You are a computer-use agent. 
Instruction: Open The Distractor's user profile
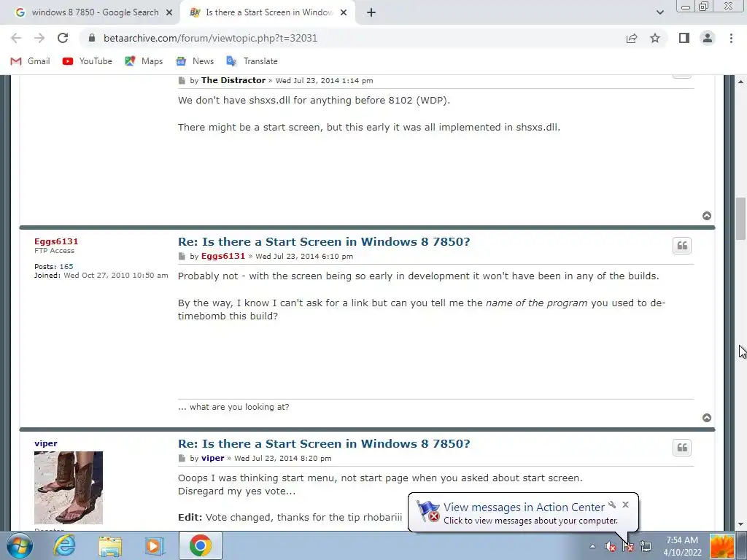tap(233, 80)
